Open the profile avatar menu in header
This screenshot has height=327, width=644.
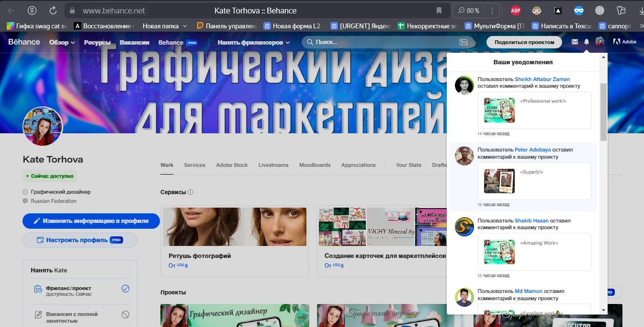(x=600, y=42)
